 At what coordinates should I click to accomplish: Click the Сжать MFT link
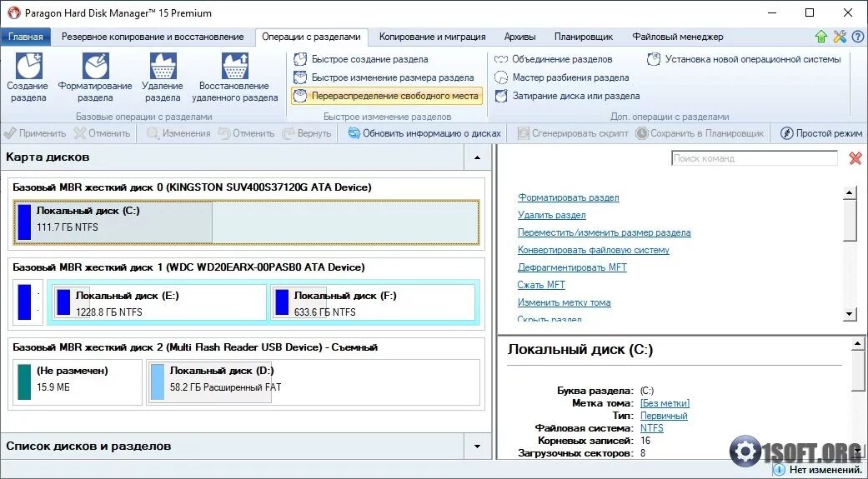tap(541, 285)
